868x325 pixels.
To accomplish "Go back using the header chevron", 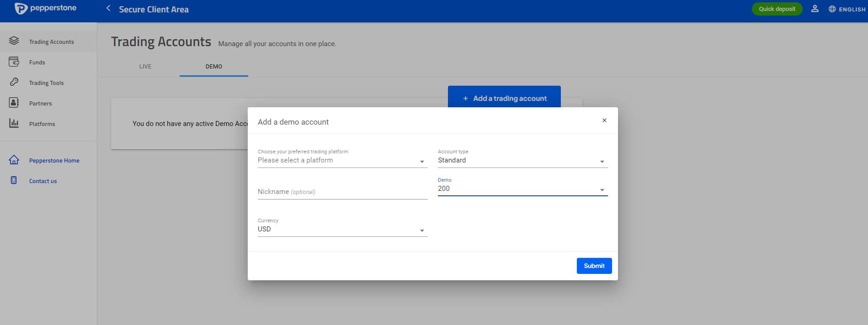I will tap(108, 8).
